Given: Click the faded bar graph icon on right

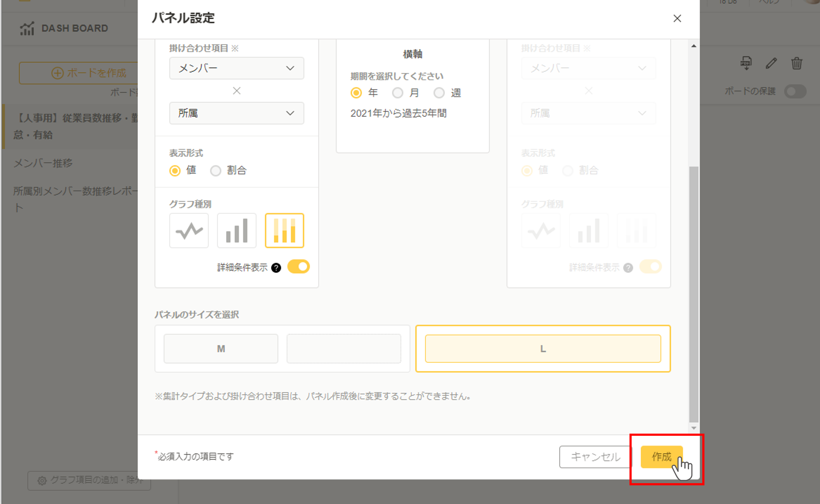Looking at the screenshot, I should pos(589,231).
